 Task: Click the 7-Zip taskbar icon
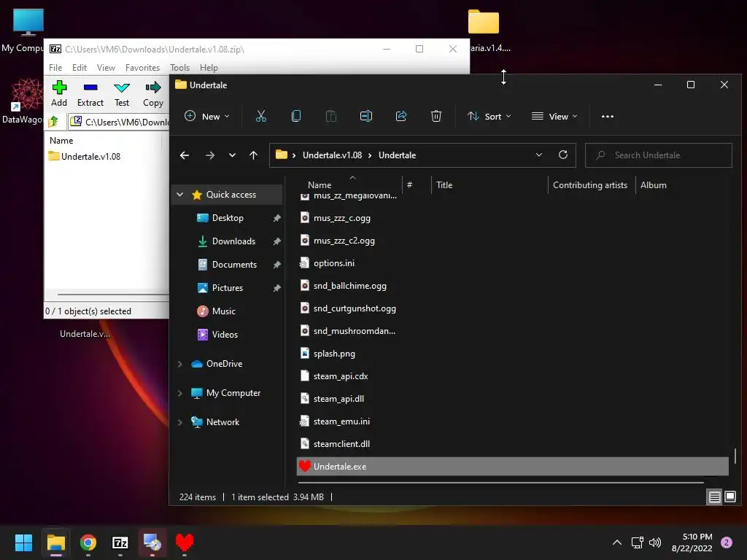(x=120, y=542)
